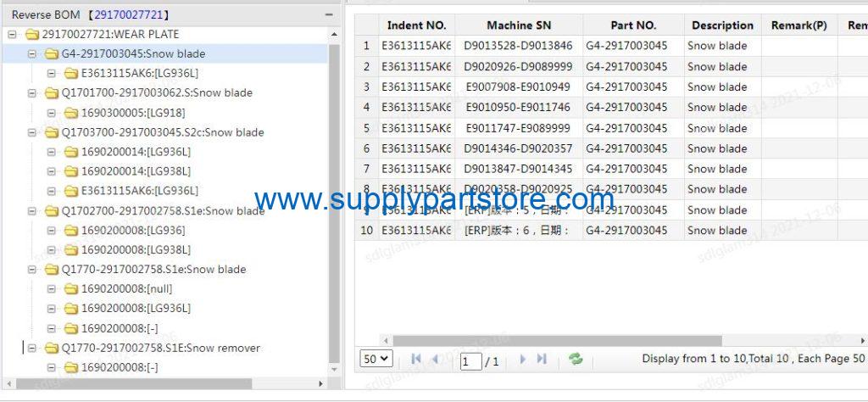Click the refresh icon in pagination bar
The height and width of the screenshot is (402, 868).
coord(576,360)
